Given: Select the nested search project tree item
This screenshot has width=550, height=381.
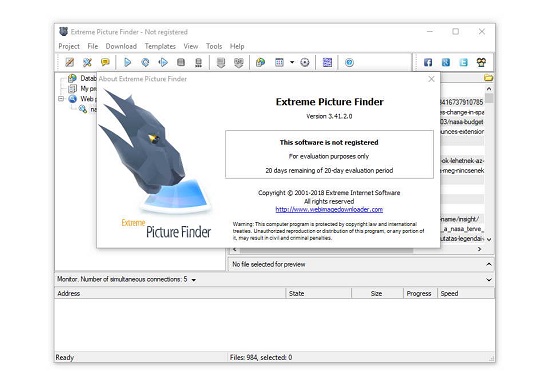Looking at the screenshot, I should click(88, 109).
